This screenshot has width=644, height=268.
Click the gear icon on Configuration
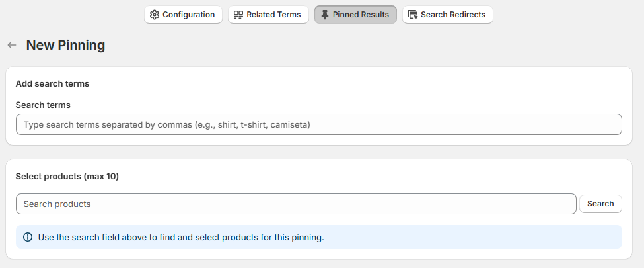click(155, 15)
